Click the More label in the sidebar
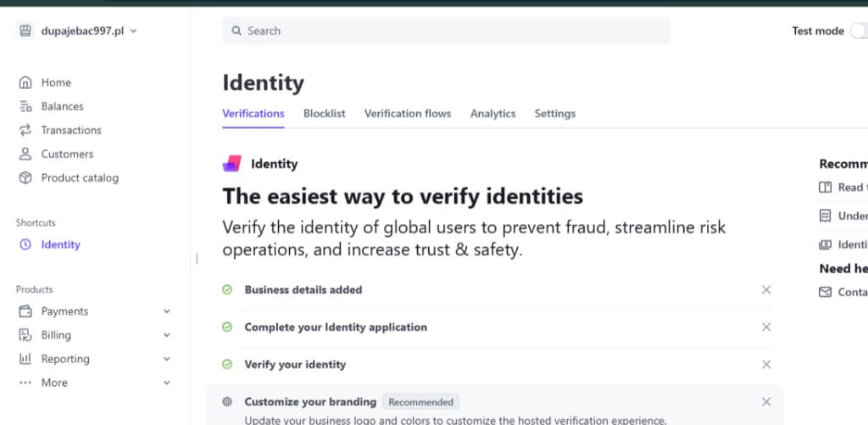Viewport: 868px width, 425px height. pyautogui.click(x=54, y=383)
